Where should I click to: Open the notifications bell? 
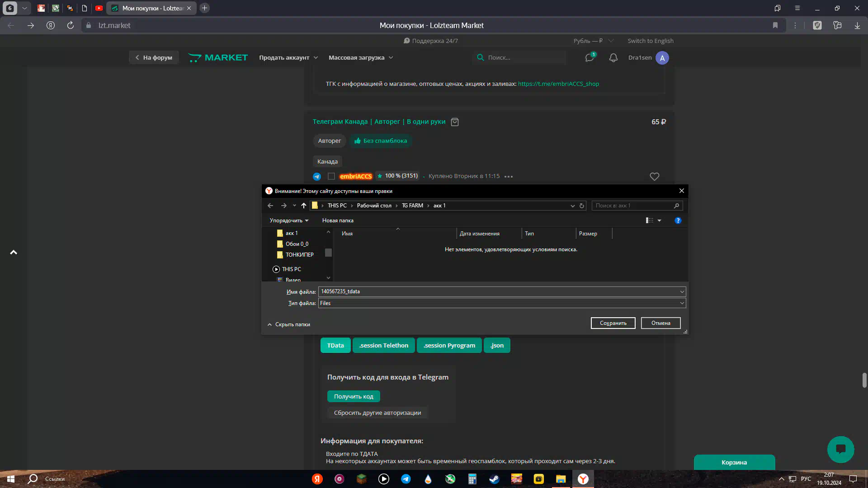(x=613, y=58)
